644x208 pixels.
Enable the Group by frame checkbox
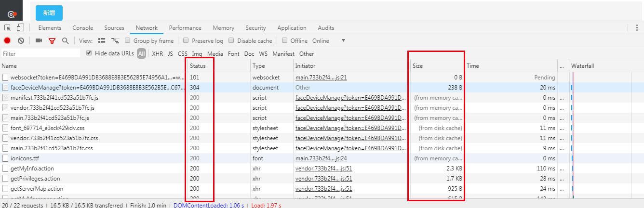(x=128, y=41)
